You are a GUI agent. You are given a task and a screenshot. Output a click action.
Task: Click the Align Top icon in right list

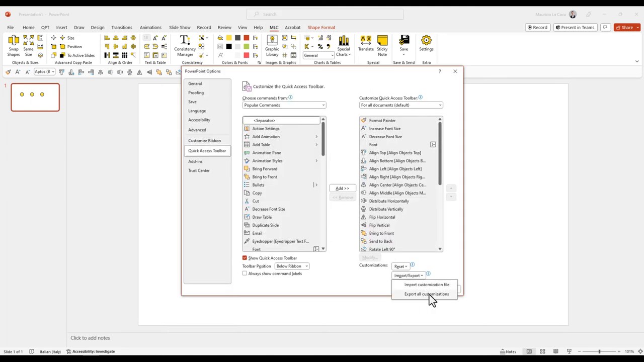tap(364, 153)
